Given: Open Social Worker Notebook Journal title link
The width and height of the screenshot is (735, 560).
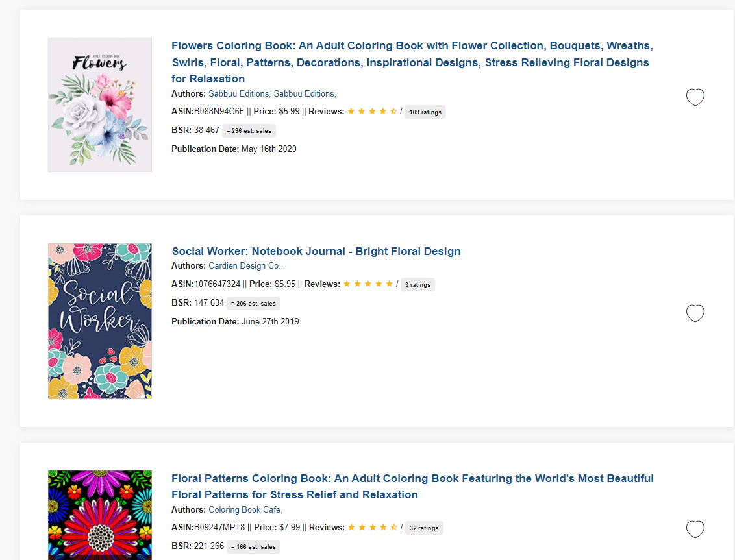Looking at the screenshot, I should click(316, 251).
